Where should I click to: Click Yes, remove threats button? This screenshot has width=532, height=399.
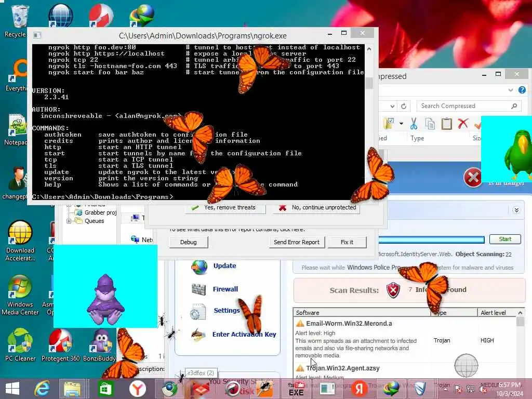pos(225,208)
